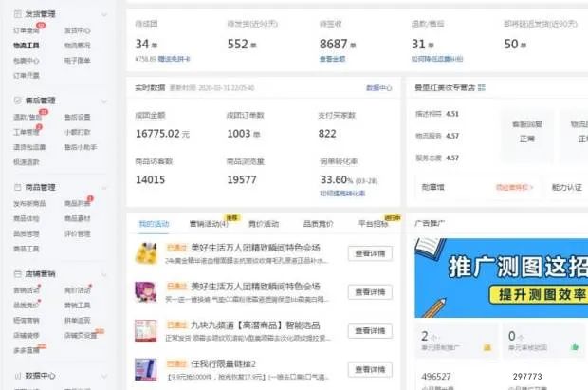Switch to the 营销活动(4) tab

click(209, 224)
